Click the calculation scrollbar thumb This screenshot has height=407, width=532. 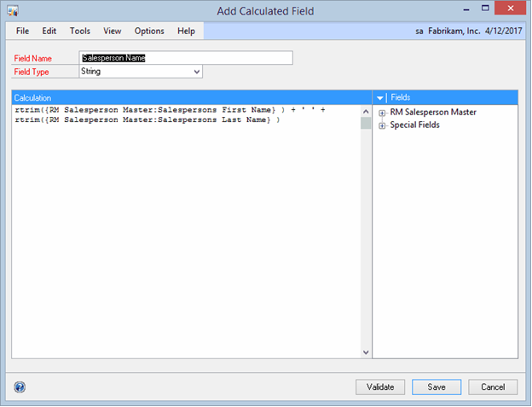[x=366, y=123]
